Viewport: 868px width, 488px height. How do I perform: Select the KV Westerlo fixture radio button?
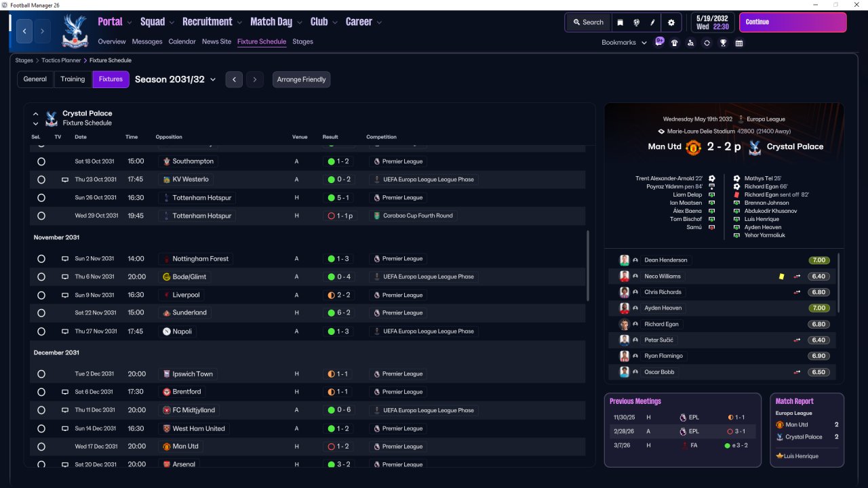tap(41, 180)
